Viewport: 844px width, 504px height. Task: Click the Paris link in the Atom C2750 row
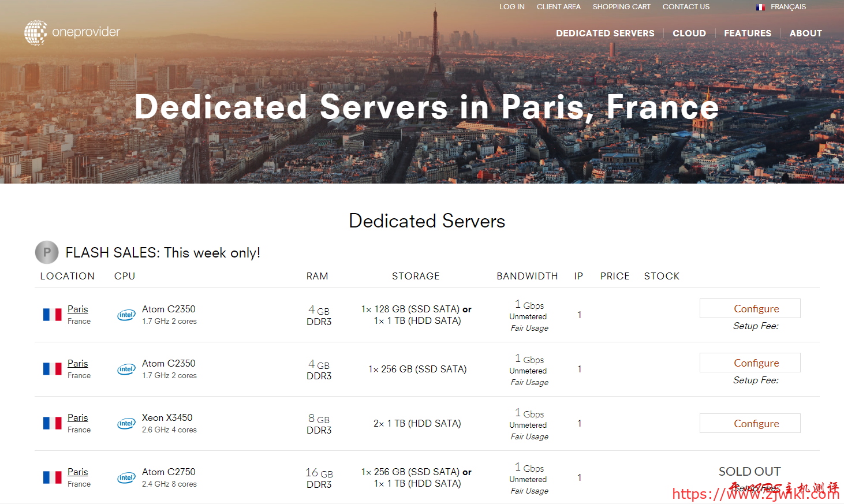[77, 472]
